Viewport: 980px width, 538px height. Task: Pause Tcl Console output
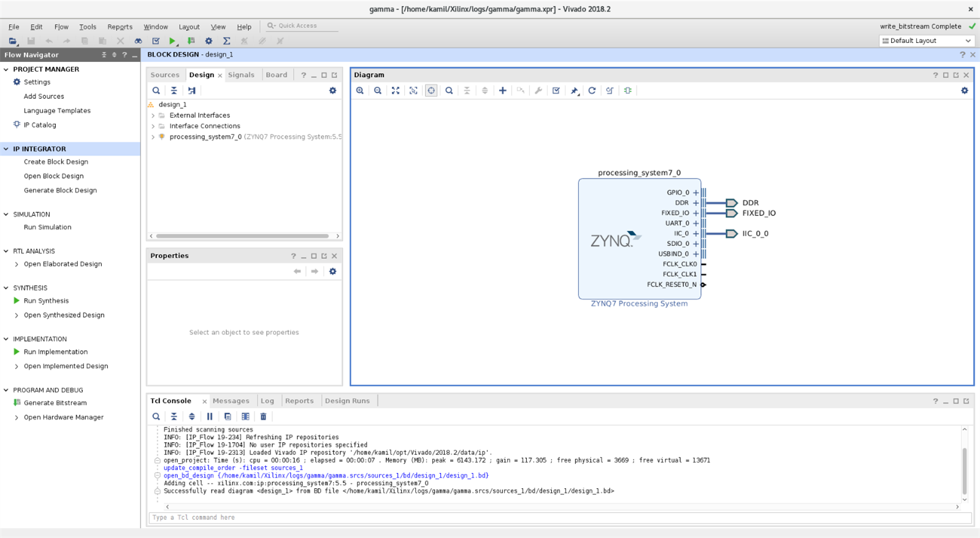210,417
